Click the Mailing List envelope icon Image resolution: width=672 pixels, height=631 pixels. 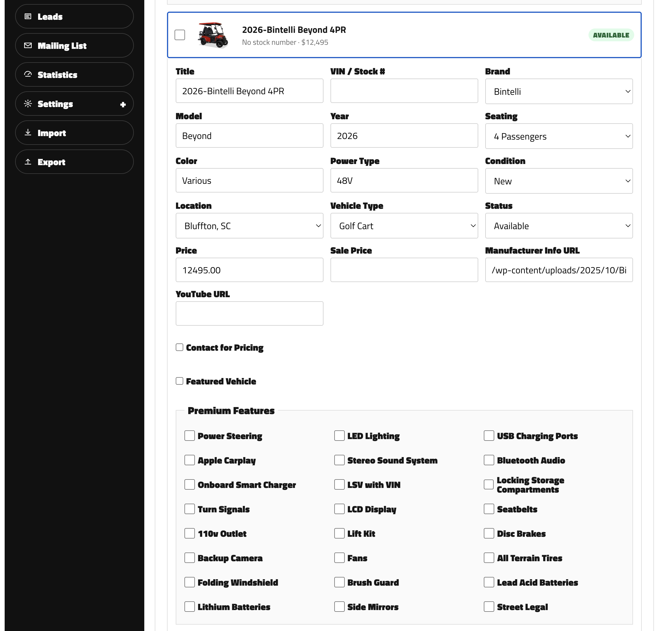28,45
